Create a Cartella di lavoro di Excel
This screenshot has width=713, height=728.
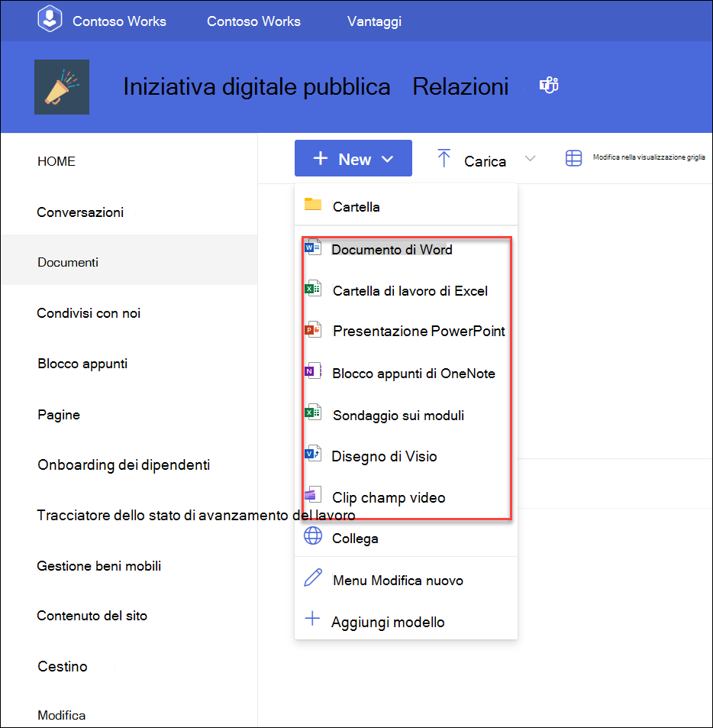coord(406,290)
